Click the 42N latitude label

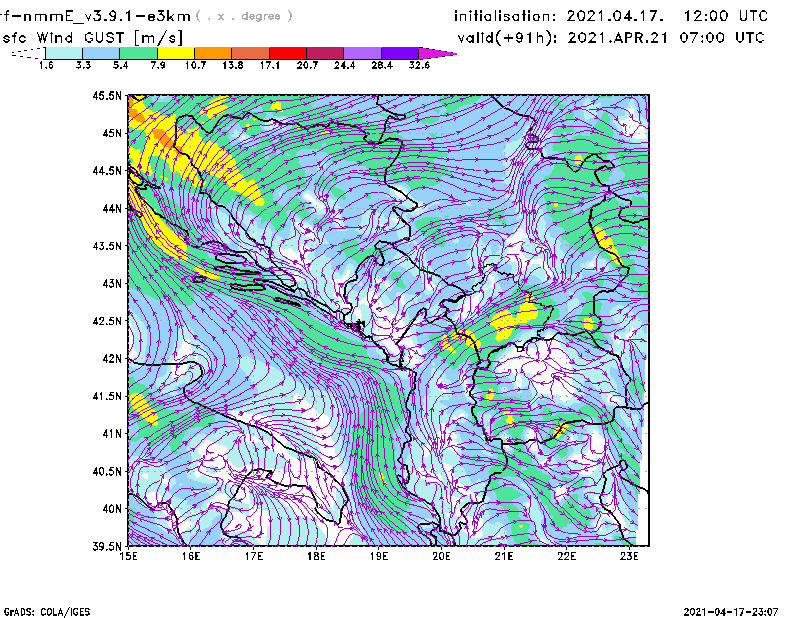(113, 359)
